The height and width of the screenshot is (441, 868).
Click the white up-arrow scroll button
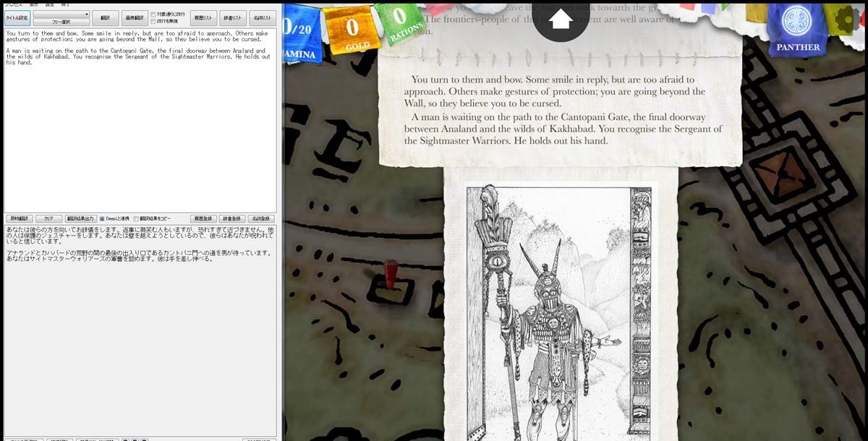(x=561, y=20)
